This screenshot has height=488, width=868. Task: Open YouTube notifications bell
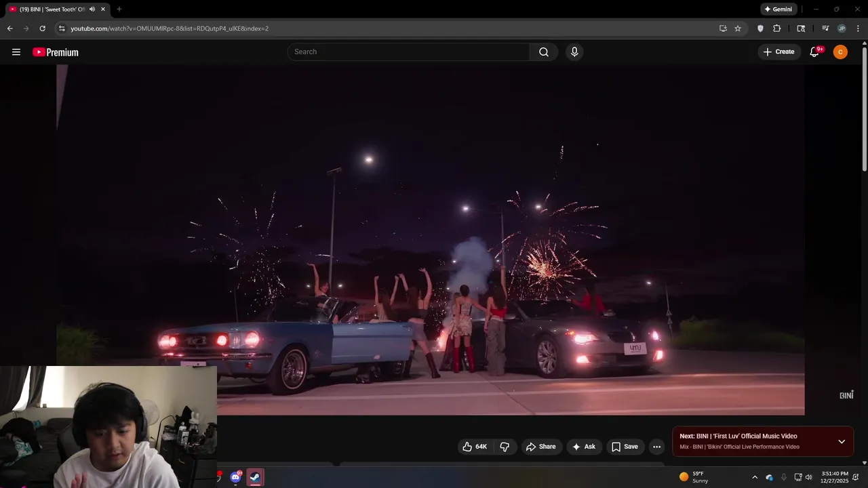point(815,52)
